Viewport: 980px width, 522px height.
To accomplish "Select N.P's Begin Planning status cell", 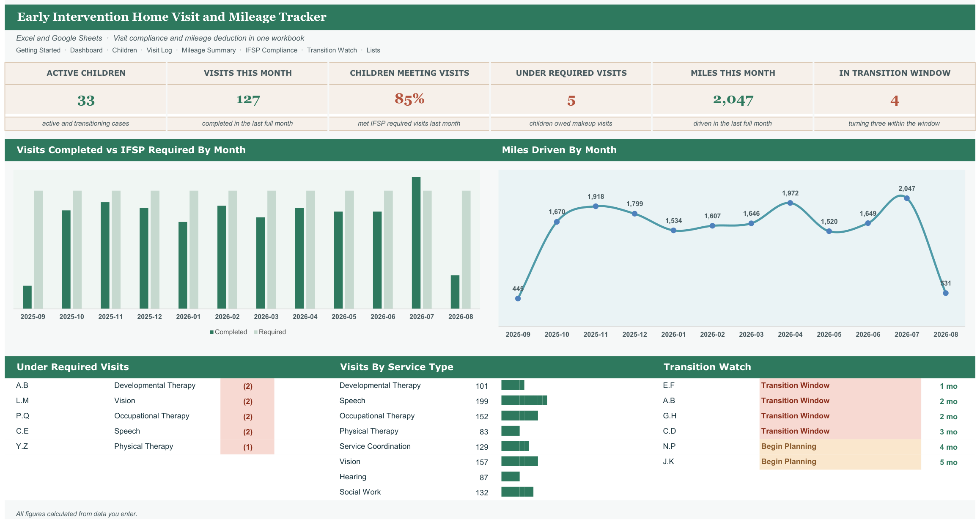I will (840, 447).
